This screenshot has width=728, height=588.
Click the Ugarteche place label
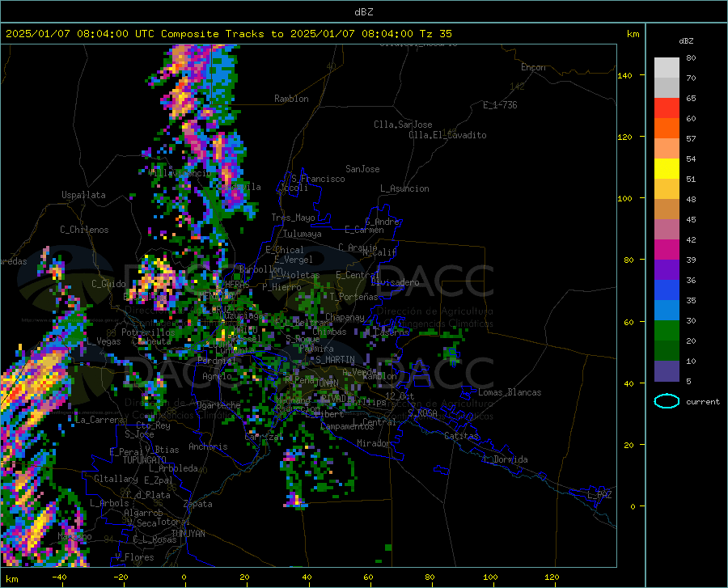(218, 405)
